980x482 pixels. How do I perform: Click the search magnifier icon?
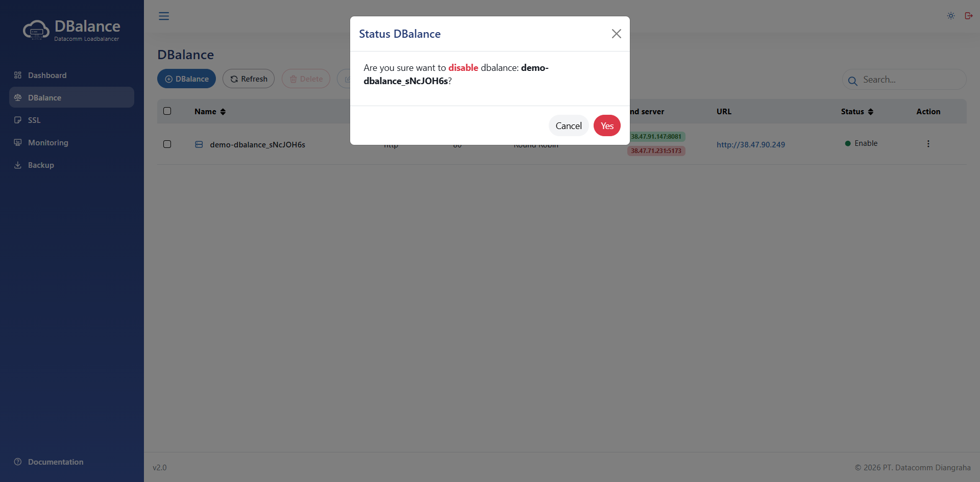(x=852, y=81)
